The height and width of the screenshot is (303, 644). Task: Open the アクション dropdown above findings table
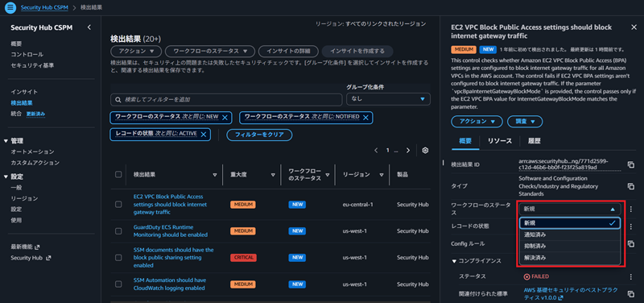click(136, 52)
